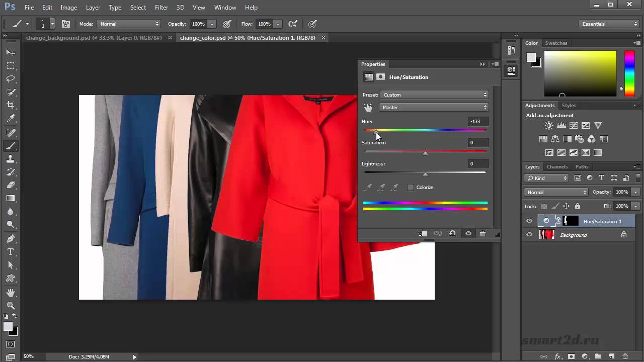Screen dimensions: 644x362
Task: Enable the Colorize checkbox
Action: tap(411, 188)
